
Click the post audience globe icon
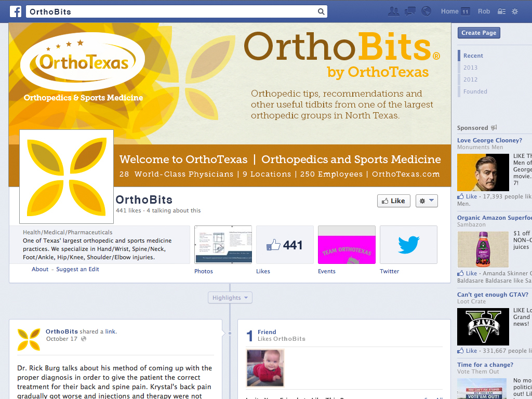click(x=84, y=339)
